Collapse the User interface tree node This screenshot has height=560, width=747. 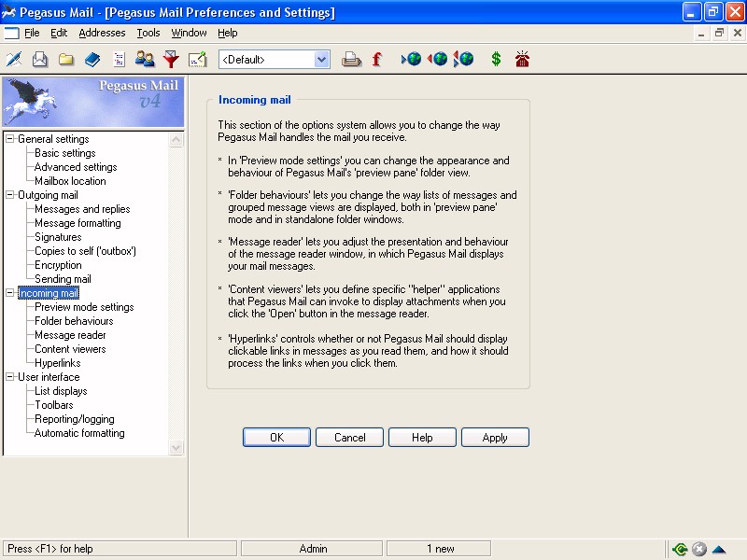tap(9, 377)
